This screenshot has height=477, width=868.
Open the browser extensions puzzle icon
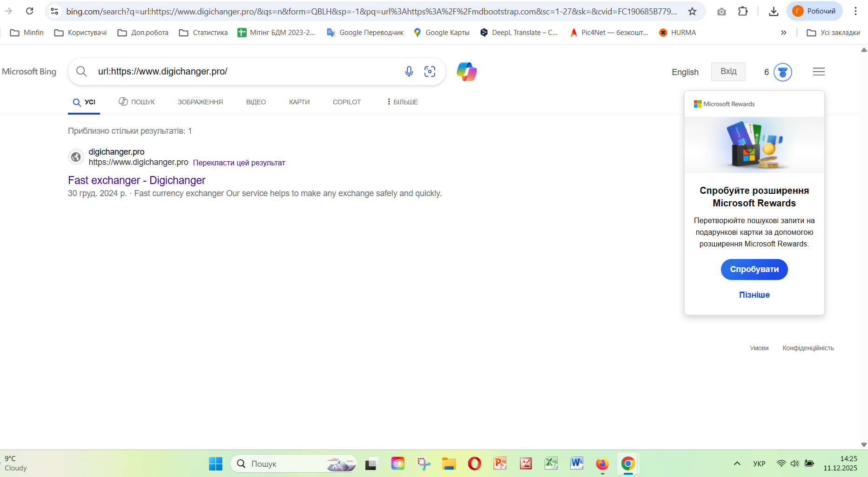(x=743, y=11)
